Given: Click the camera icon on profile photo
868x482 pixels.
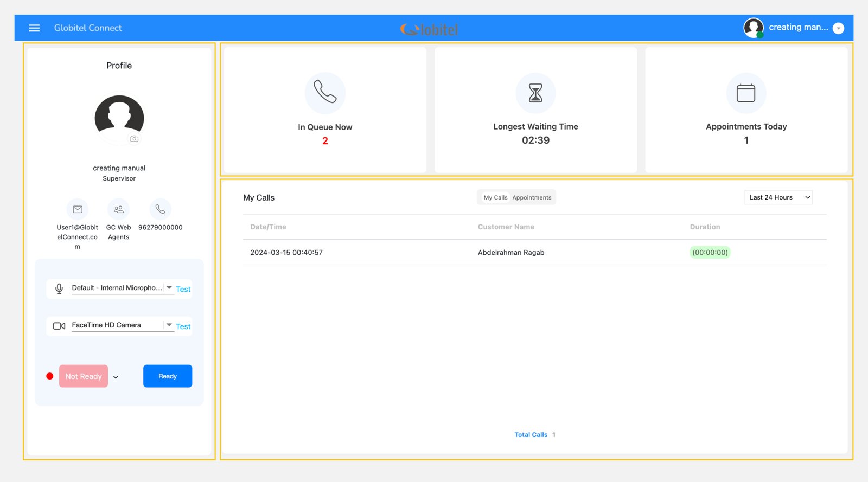Looking at the screenshot, I should 134,139.
